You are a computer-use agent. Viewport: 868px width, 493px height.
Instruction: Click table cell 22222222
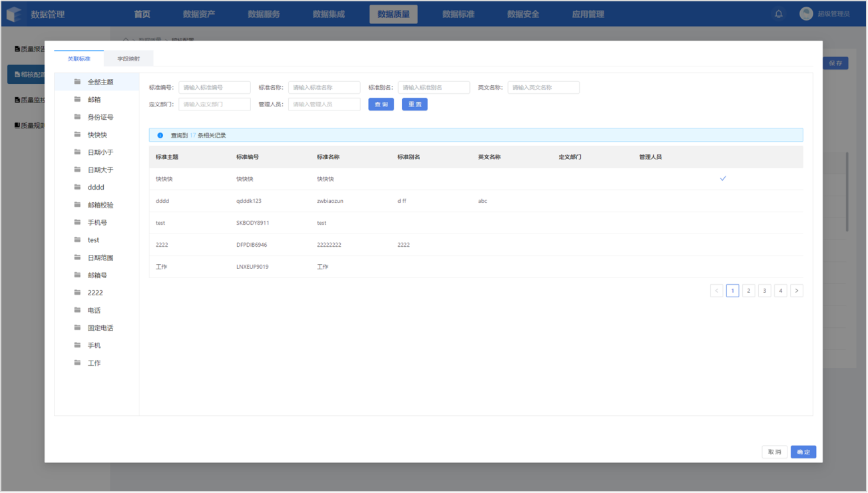(329, 245)
